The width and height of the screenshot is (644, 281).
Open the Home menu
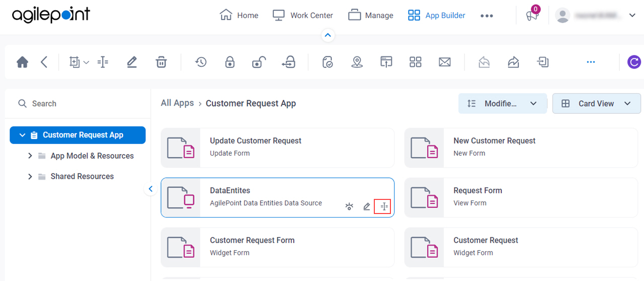pyautogui.click(x=239, y=15)
